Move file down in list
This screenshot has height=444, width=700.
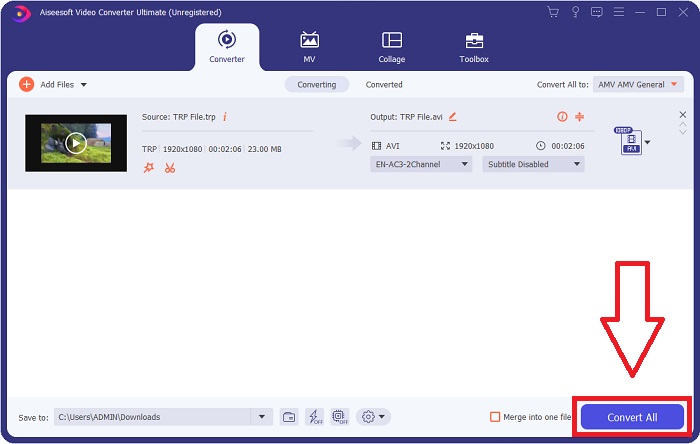[x=683, y=132]
